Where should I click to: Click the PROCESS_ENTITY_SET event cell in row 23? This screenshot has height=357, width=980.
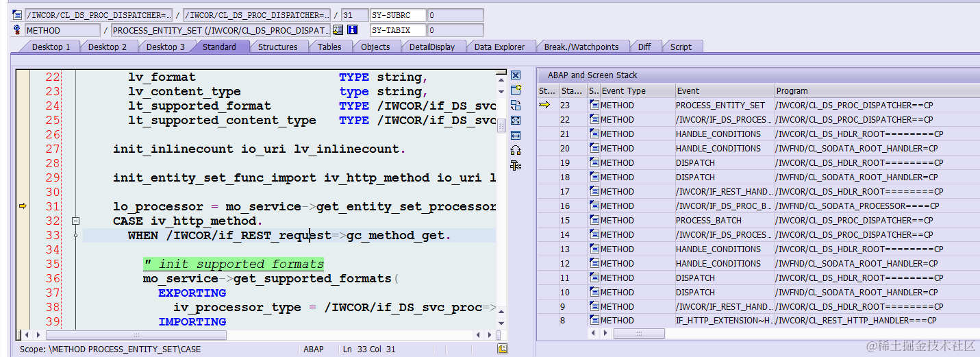coord(724,105)
